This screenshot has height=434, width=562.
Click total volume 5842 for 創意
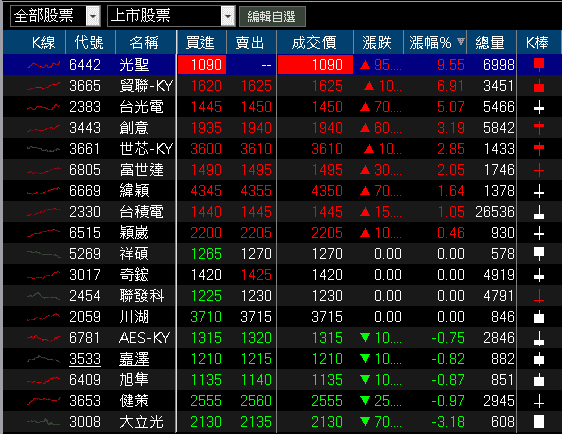[499, 128]
